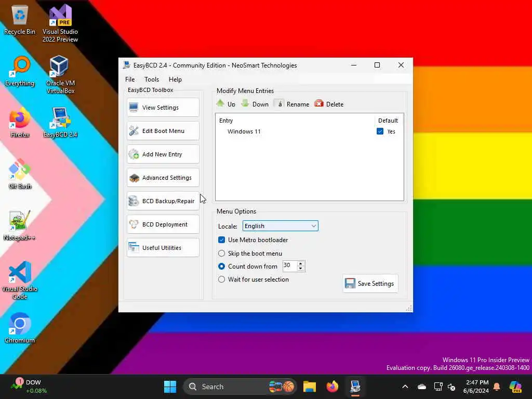532x399 pixels.
Task: Click the EasyBCD title bar icon
Action: pyautogui.click(x=127, y=65)
